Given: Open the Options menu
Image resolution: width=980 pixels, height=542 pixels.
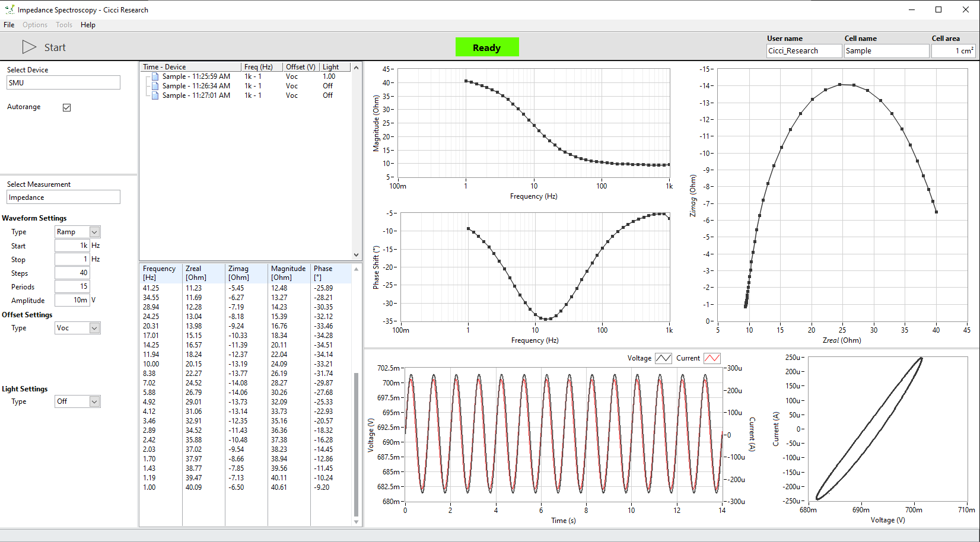Looking at the screenshot, I should click(35, 25).
